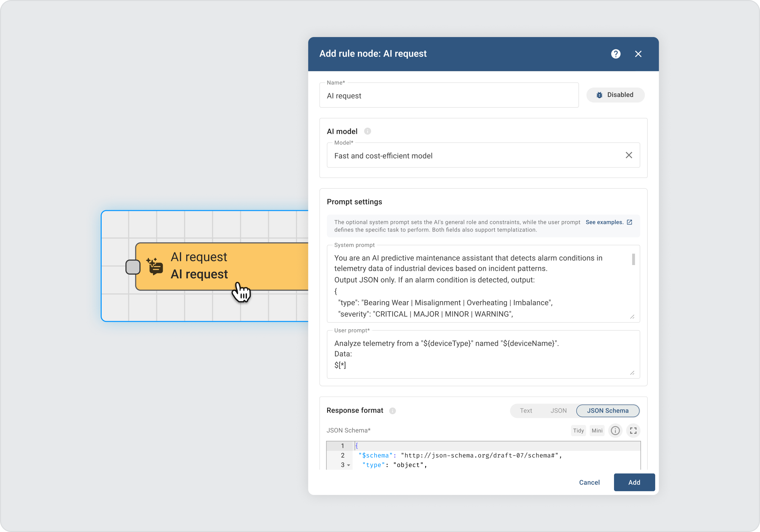
Task: Clear the selected model with the X icon
Action: point(629,155)
